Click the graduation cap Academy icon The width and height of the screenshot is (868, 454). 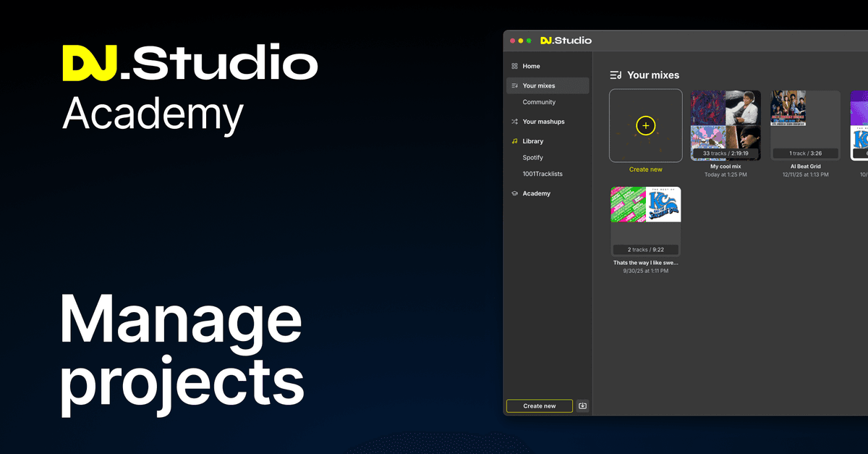pyautogui.click(x=514, y=193)
